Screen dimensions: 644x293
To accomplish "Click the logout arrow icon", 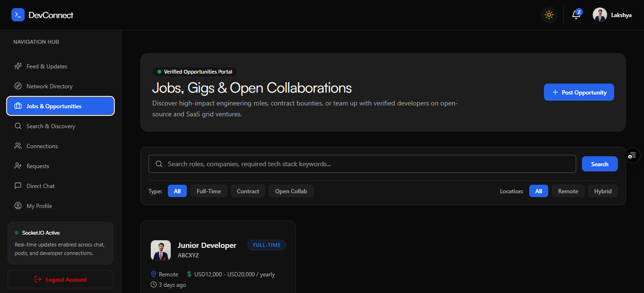I will click(38, 280).
